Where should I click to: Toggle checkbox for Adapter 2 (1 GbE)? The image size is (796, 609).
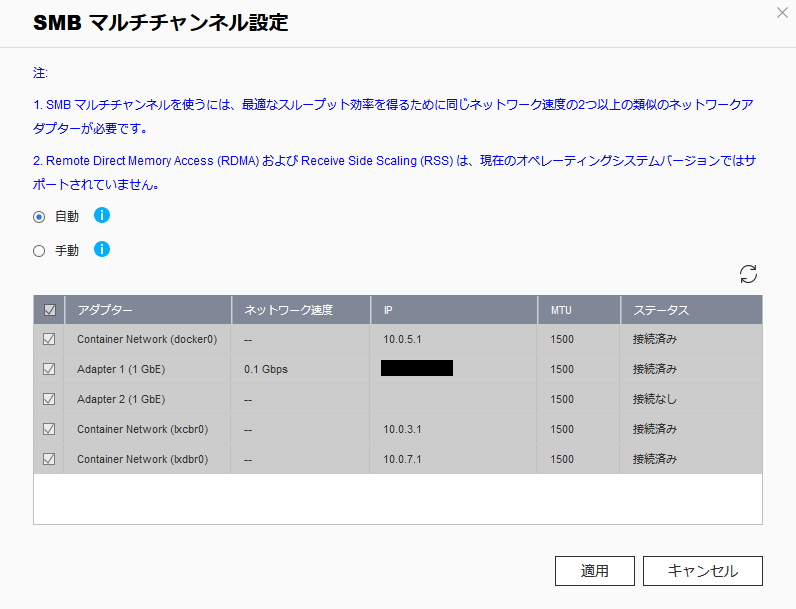coord(49,399)
